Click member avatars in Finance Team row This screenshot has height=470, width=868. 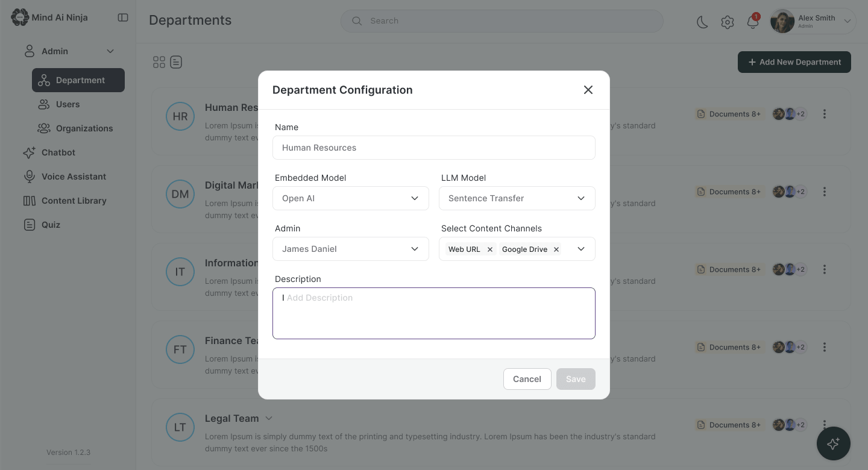[790, 347]
